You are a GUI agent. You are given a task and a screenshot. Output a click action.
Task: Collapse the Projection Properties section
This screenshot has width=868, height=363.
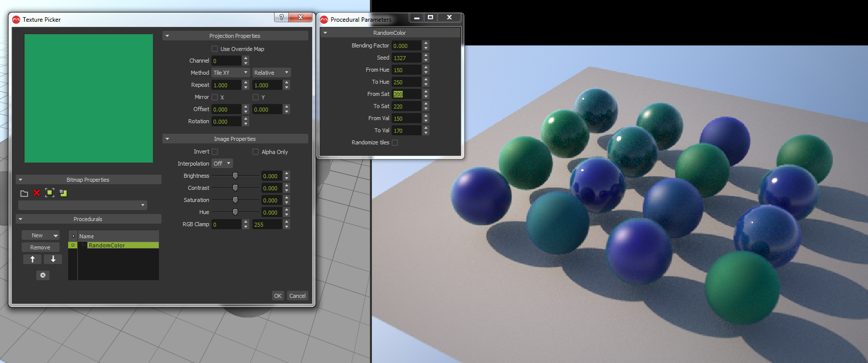[x=167, y=36]
